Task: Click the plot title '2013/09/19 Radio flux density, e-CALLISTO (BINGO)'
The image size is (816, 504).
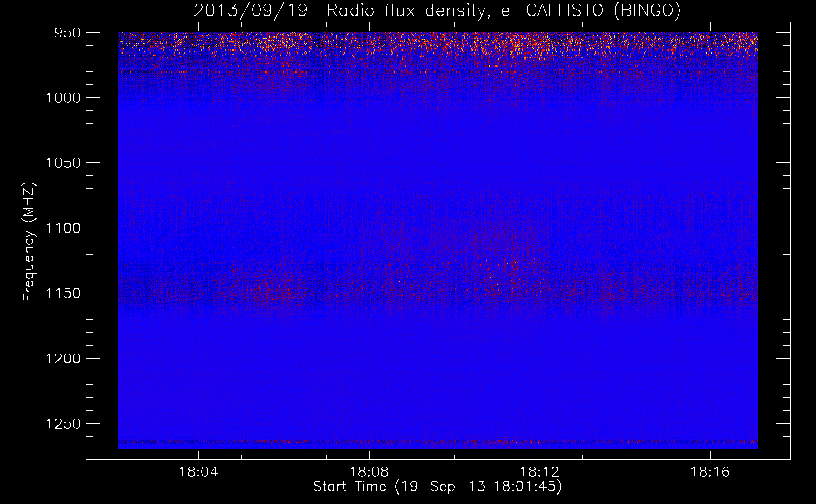Action: pyautogui.click(x=437, y=10)
